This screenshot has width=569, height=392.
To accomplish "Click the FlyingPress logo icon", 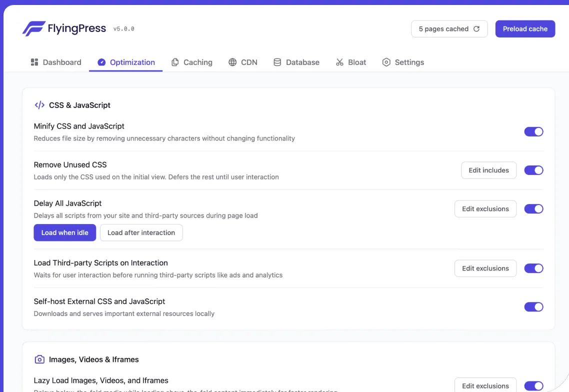I will 33,28.
